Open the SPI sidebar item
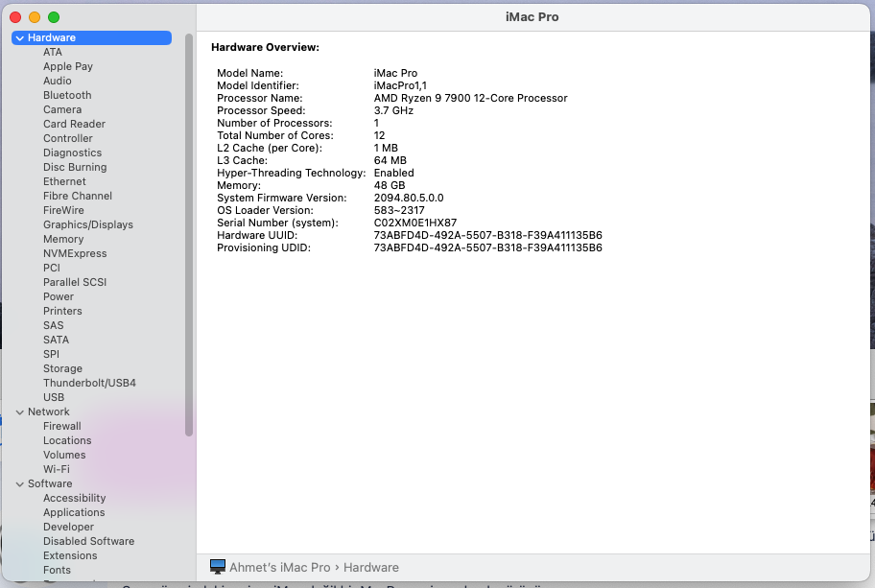The image size is (875, 588). [52, 354]
